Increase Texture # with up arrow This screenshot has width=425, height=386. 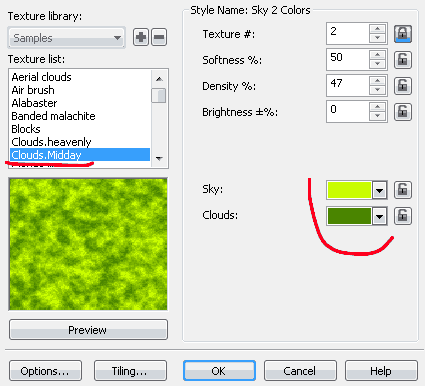[377, 29]
